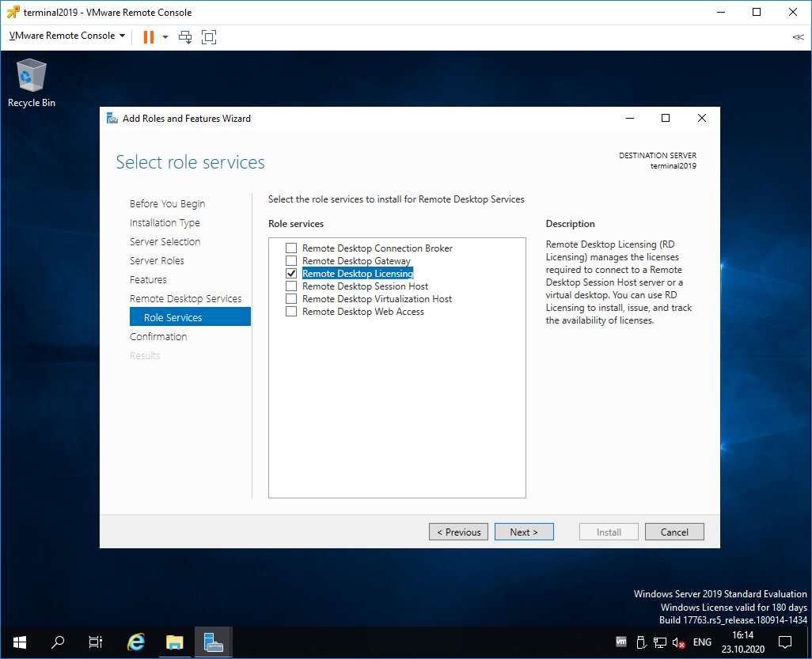The height and width of the screenshot is (659, 812).
Task: Select the Role Services step
Action: pos(190,316)
